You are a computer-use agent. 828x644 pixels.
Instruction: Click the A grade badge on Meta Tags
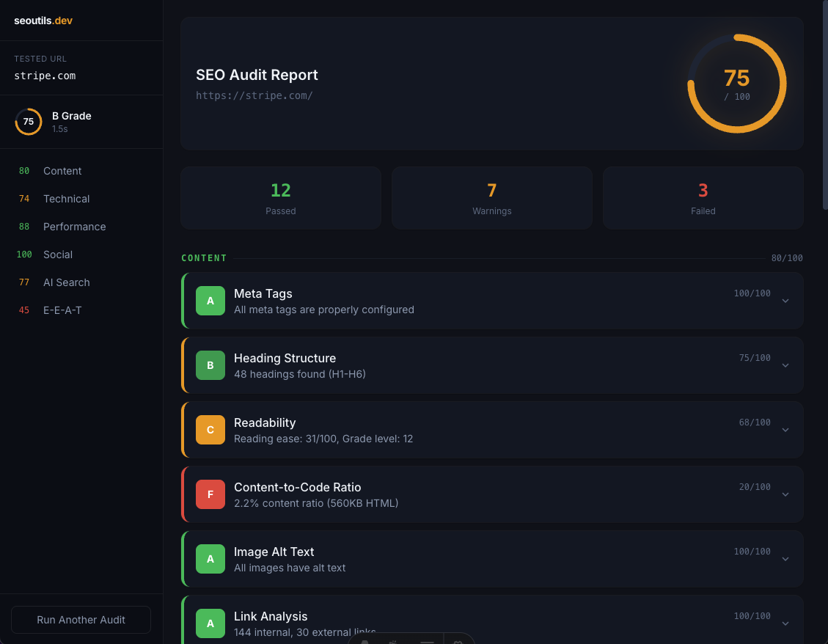click(x=210, y=301)
